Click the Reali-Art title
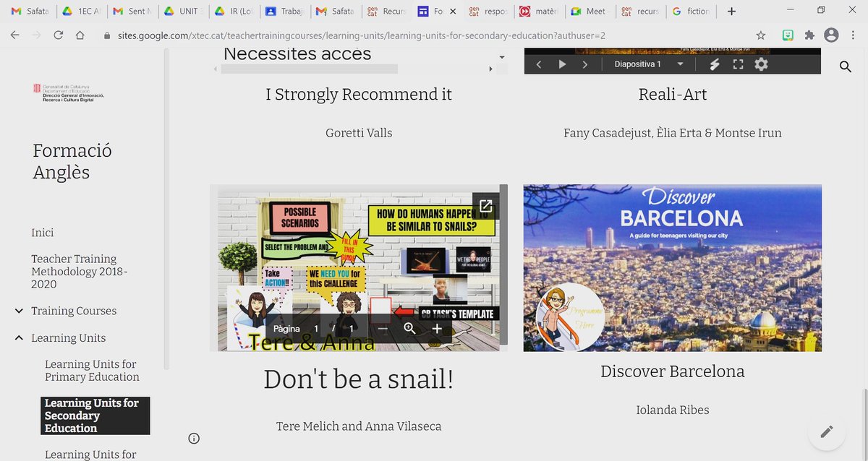The image size is (868, 461). coord(673,94)
